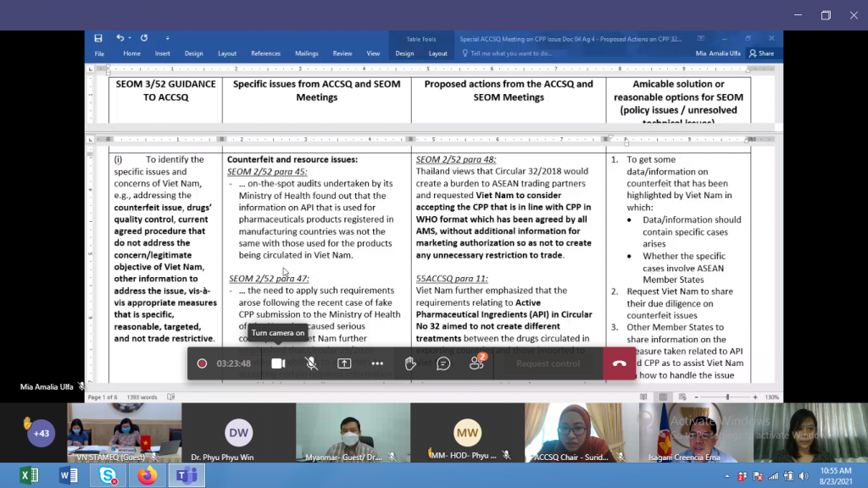Click the zoom out minus button
Screen dimensions: 868x488
tap(697, 397)
